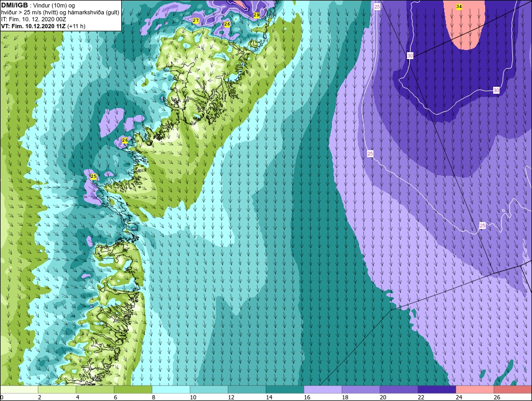Click the 'VT: Fim. 10.12.2020 11Z' valid time
This screenshot has width=532, height=401.
33,26
